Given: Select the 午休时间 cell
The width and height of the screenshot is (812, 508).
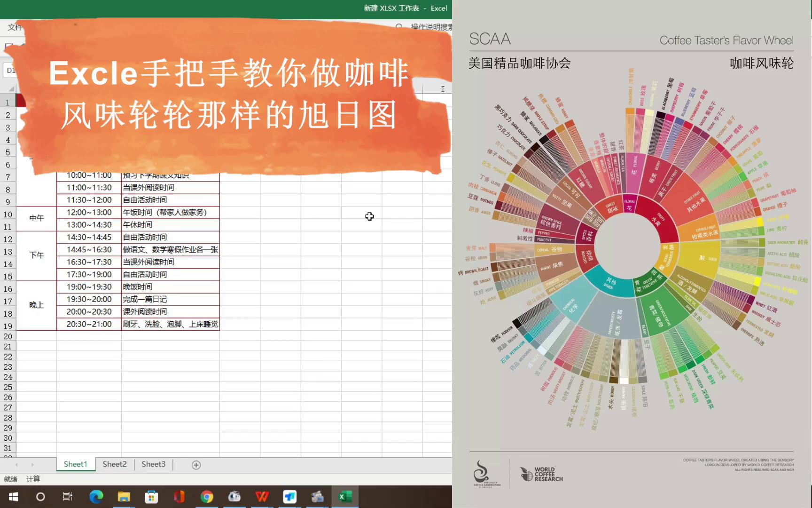Looking at the screenshot, I should point(171,225).
